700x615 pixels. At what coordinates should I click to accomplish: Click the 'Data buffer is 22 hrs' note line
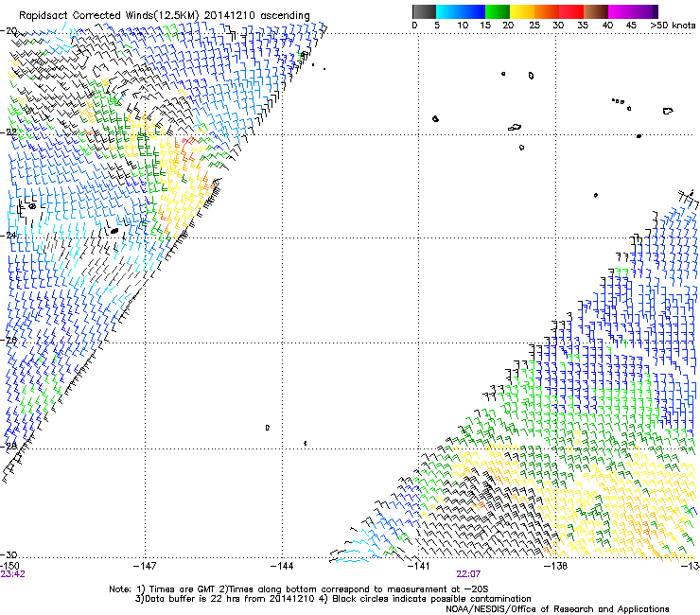pos(333,599)
